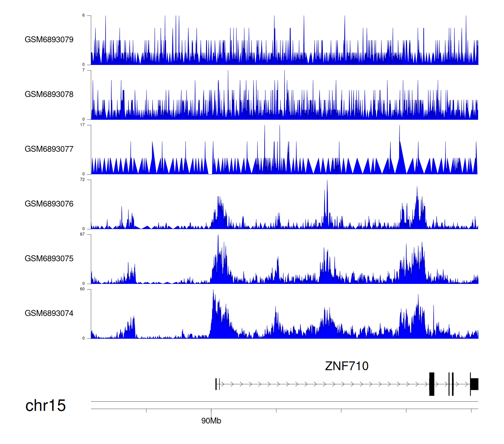Image resolution: width=504 pixels, height=444 pixels.
Task: Click the y-axis maximum value 17
Action: (x=82, y=125)
